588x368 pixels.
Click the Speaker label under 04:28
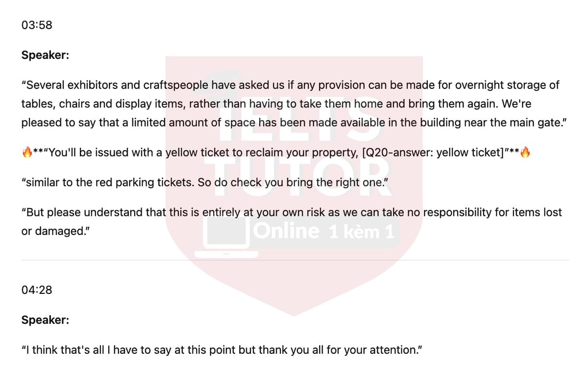tap(45, 320)
